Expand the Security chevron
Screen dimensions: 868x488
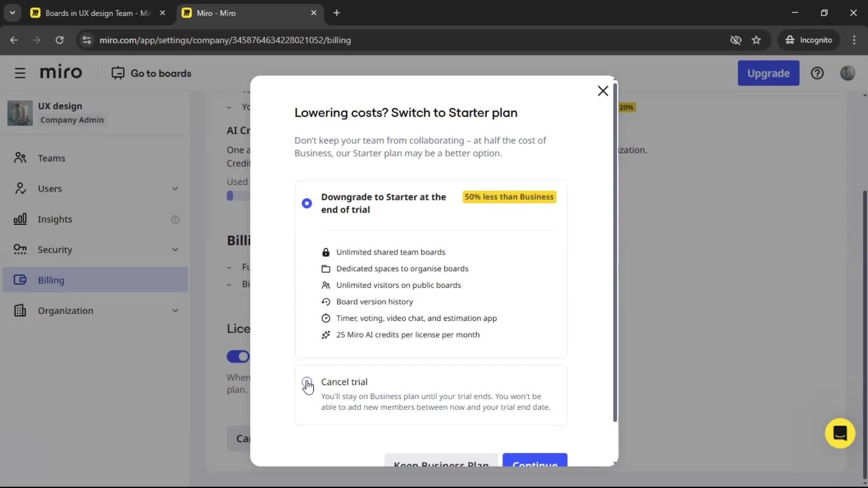pyautogui.click(x=175, y=249)
